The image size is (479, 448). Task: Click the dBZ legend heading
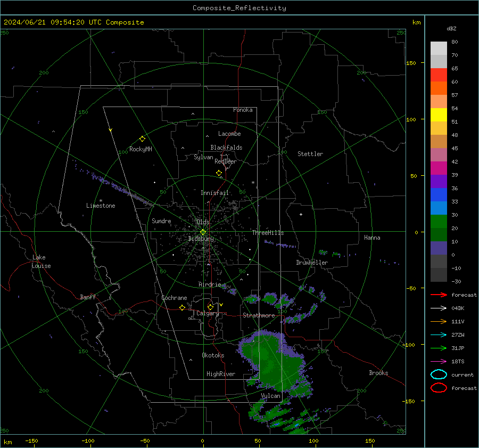click(451, 29)
